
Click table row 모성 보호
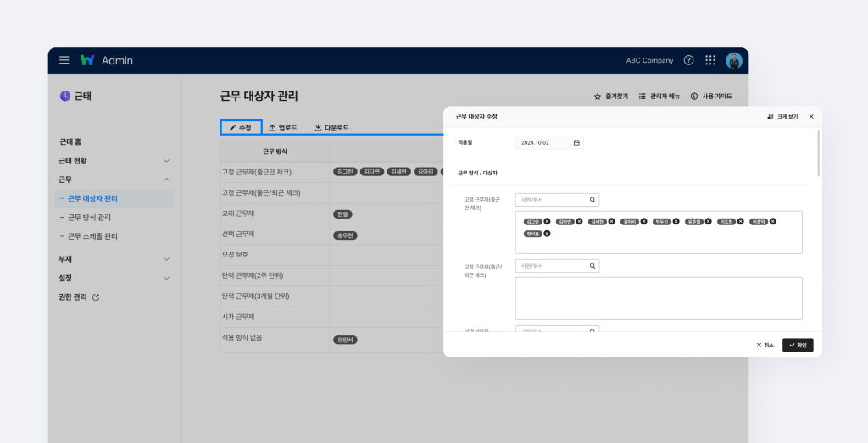332,255
